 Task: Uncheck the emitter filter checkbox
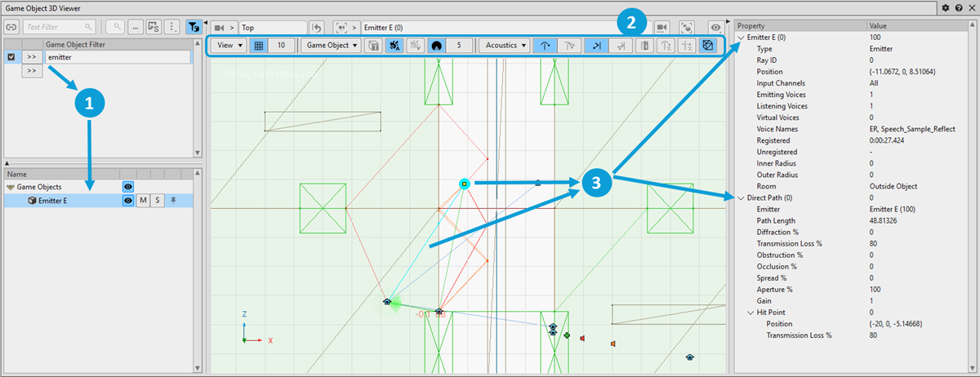[x=11, y=58]
